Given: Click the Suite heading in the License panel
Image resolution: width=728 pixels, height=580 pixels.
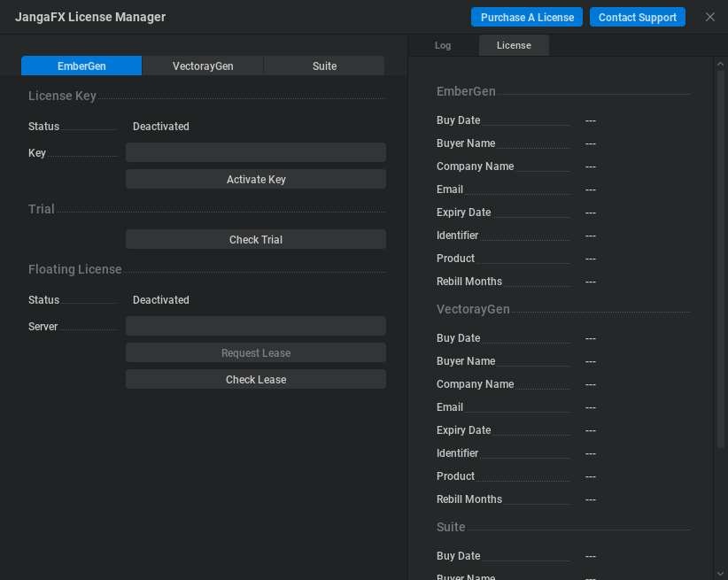Looking at the screenshot, I should point(451,527).
